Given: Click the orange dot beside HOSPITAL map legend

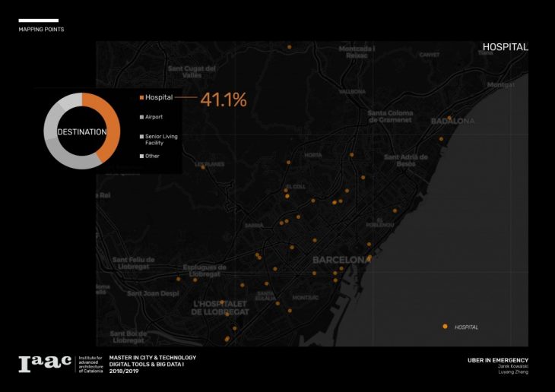Looking at the screenshot, I should 445,327.
